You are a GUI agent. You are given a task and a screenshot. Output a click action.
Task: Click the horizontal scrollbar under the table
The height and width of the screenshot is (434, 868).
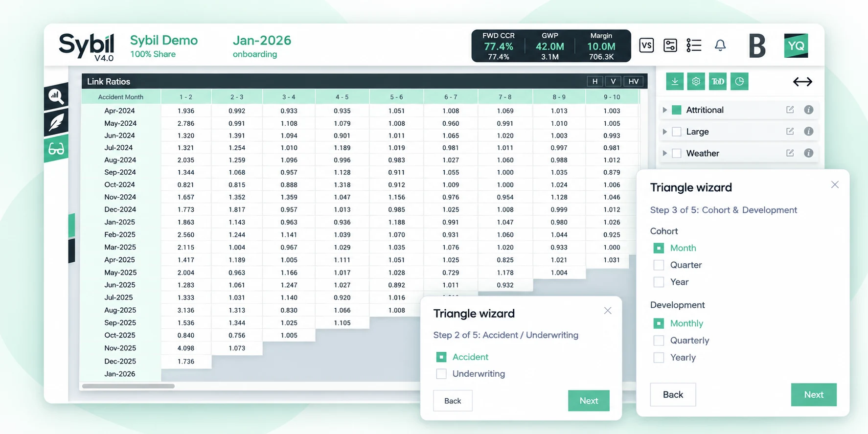pos(128,386)
